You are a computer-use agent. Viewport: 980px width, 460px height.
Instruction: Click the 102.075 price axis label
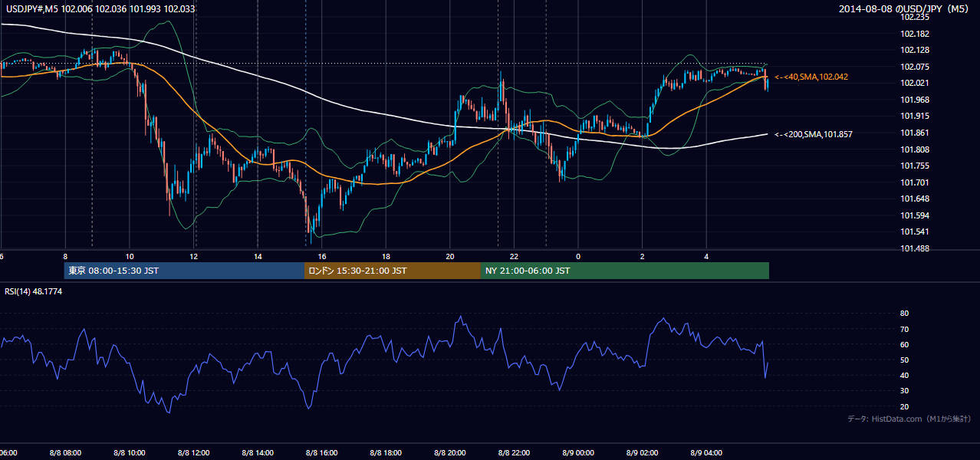pyautogui.click(x=916, y=67)
